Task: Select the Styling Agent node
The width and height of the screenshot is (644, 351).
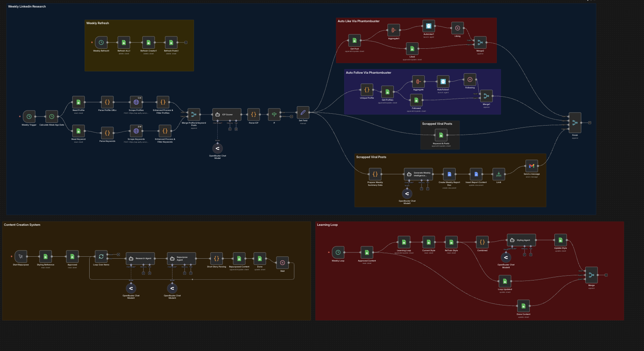Action: [521, 240]
